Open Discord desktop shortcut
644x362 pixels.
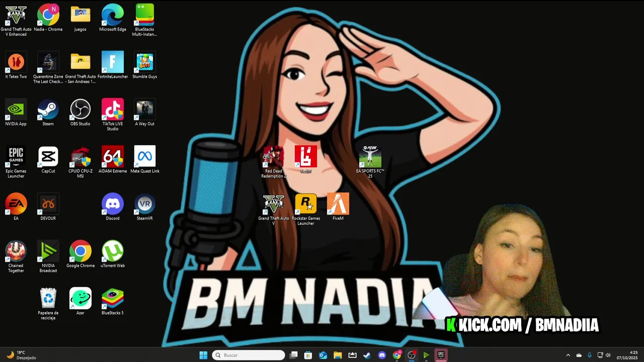113,207
